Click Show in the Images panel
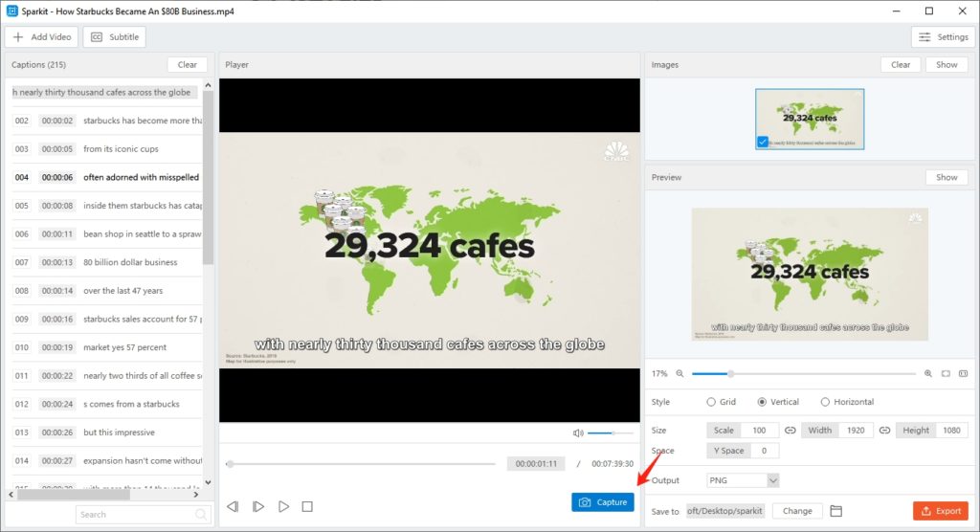Screen dimensions: 980x532 coord(947,64)
